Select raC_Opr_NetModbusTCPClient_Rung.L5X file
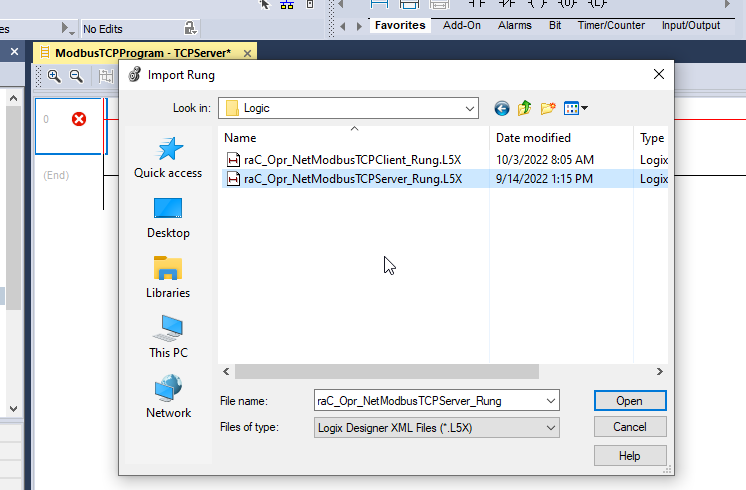The image size is (746, 490). tap(352, 159)
